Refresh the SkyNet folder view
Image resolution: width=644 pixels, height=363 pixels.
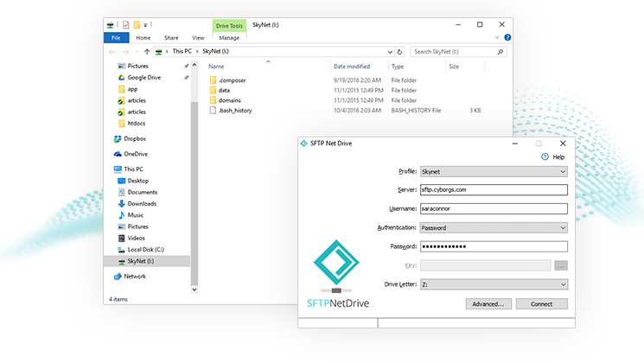pos(399,52)
